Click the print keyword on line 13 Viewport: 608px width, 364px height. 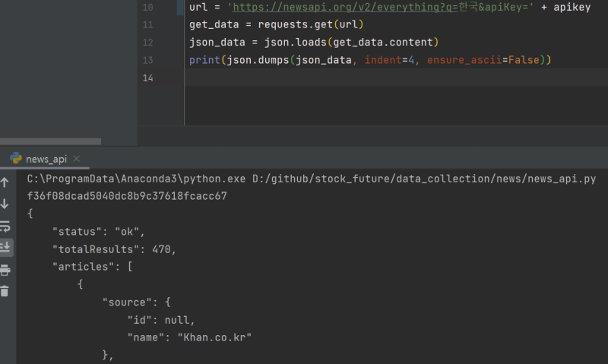pyautogui.click(x=204, y=60)
